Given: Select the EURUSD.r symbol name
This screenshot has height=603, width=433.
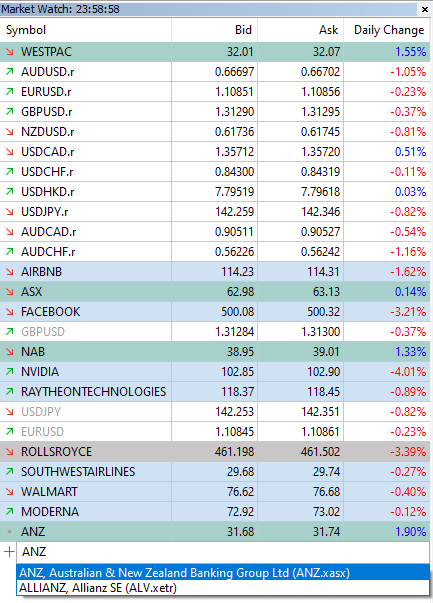Looking at the screenshot, I should click(x=46, y=92).
